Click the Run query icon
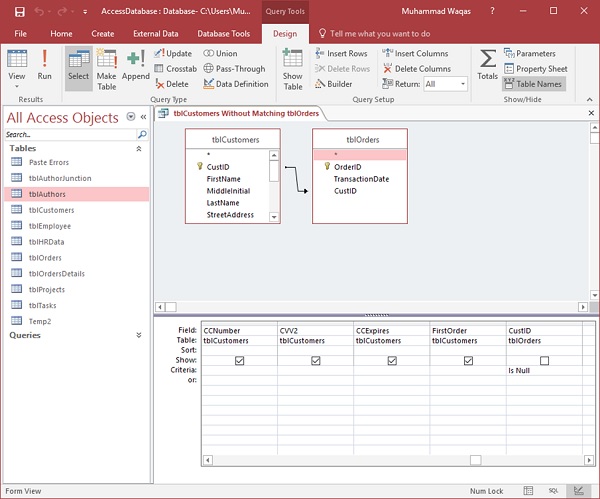600x499 pixels. [x=45, y=63]
